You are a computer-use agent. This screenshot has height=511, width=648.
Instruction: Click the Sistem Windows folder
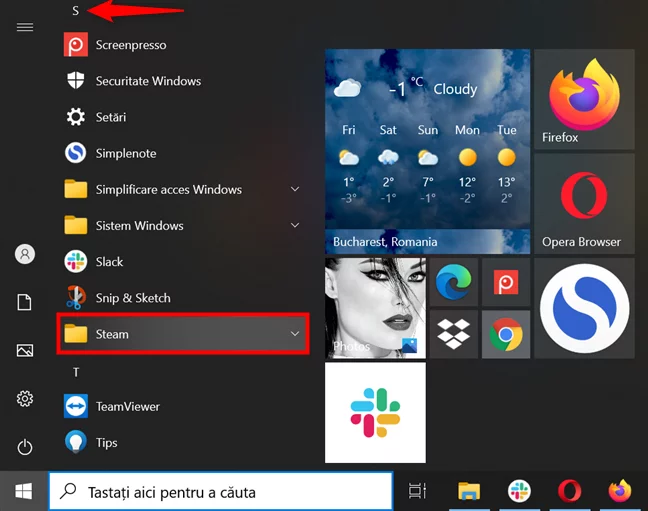point(182,225)
